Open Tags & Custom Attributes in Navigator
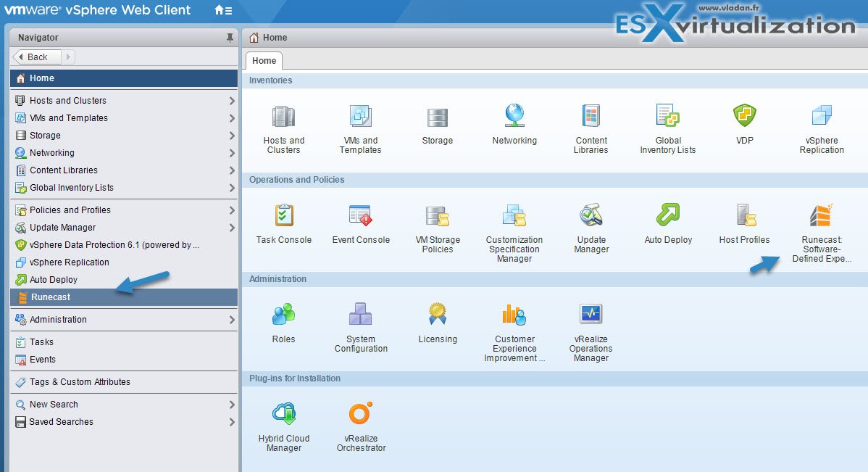868x472 pixels. 80,382
